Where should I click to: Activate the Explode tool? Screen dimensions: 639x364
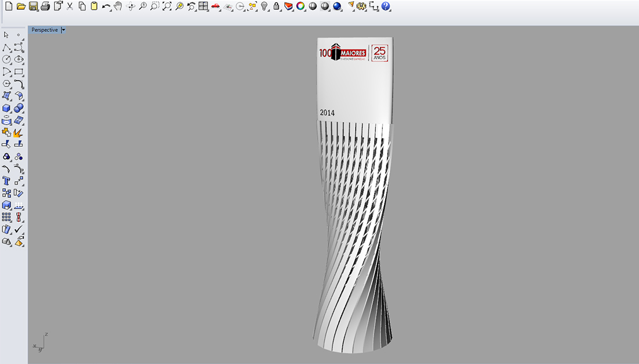pos(19,133)
